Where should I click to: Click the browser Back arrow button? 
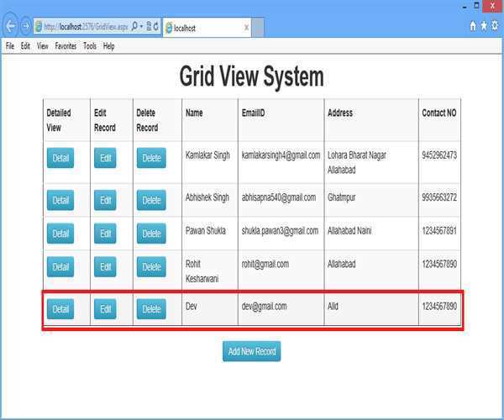[10, 26]
